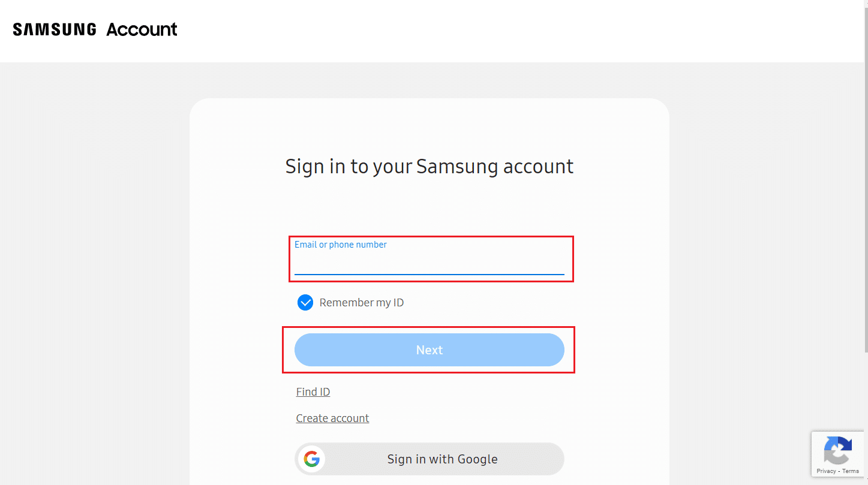The height and width of the screenshot is (485, 868).
Task: Click the page's vertical scrollbar thumb
Action: 864,180
